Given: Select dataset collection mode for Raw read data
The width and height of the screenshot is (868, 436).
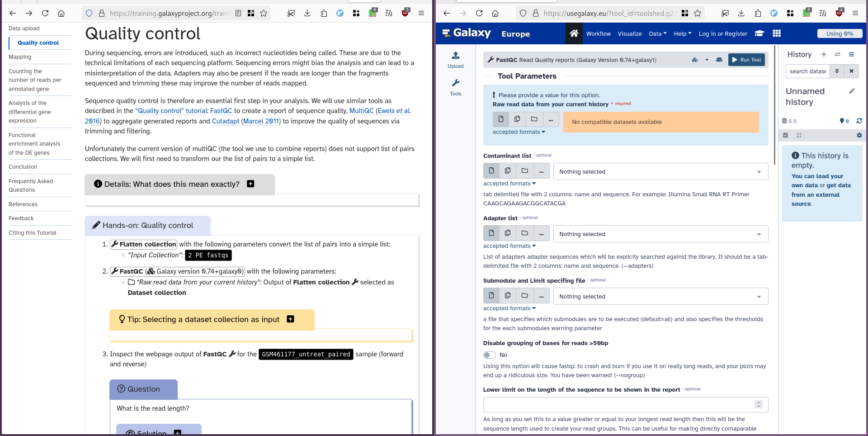Looking at the screenshot, I should pos(534,119).
